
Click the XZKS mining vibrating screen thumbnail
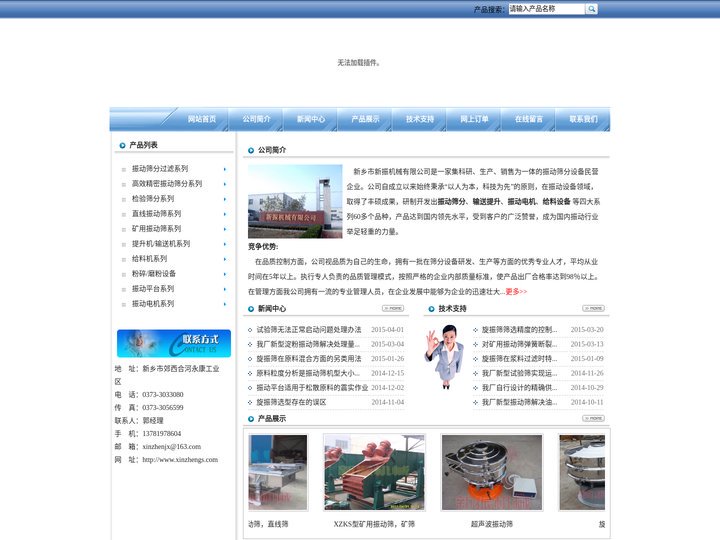point(374,472)
